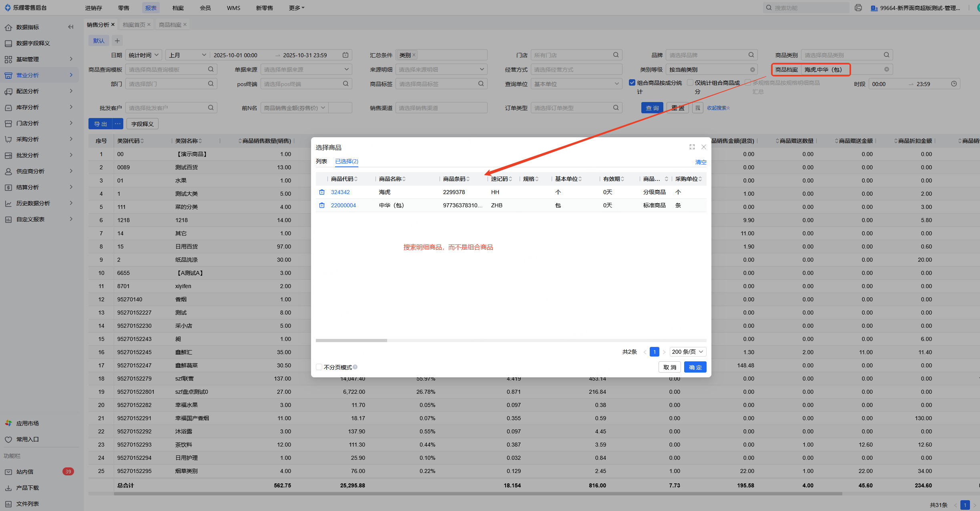Viewport: 980px width, 511px height.
Task: Uncheck 组合商品按成分统计 checkbox
Action: [x=632, y=82]
